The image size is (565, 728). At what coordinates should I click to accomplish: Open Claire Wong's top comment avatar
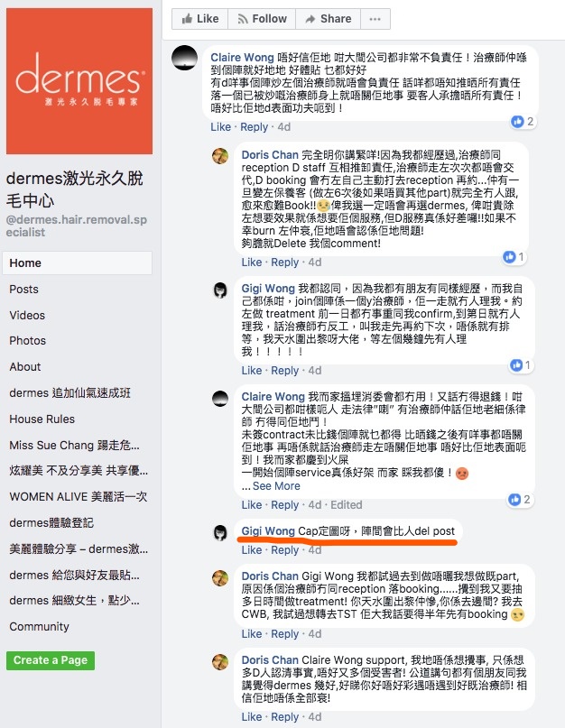tap(184, 58)
